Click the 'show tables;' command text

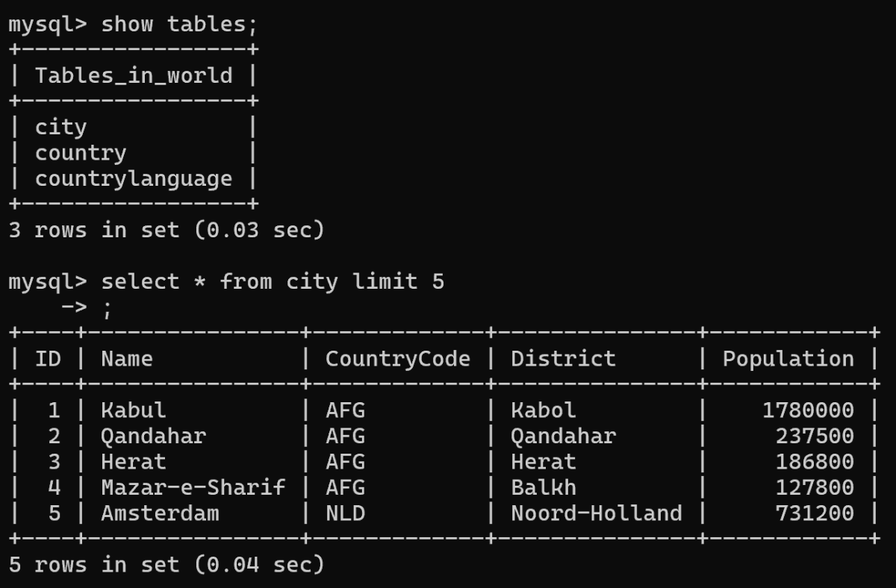click(x=179, y=24)
